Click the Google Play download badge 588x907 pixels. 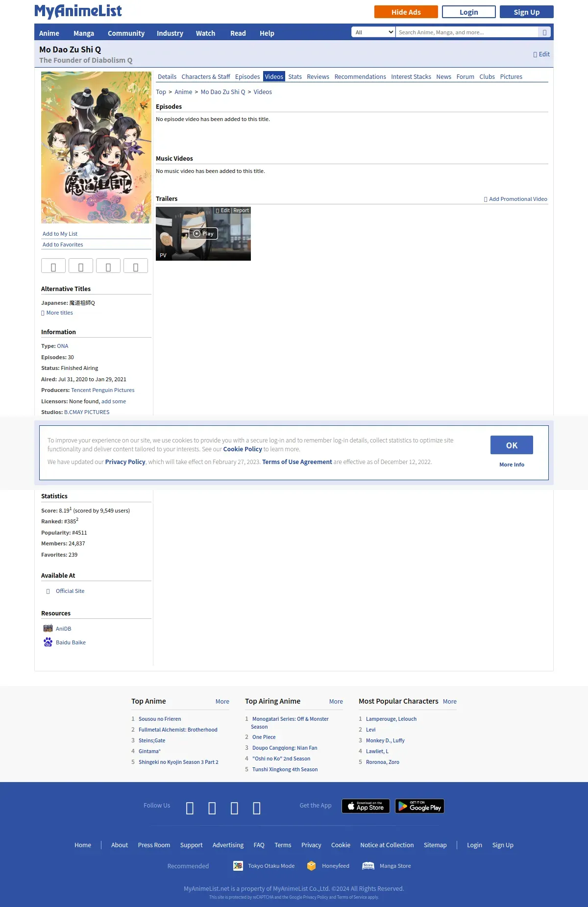tap(419, 806)
